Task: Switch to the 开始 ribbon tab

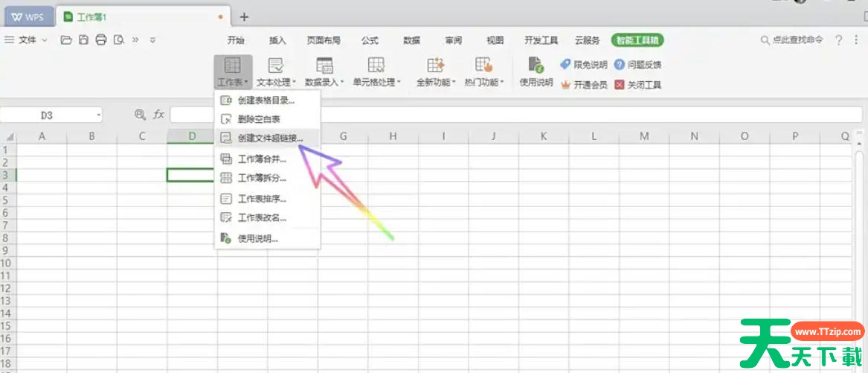Action: tap(236, 40)
